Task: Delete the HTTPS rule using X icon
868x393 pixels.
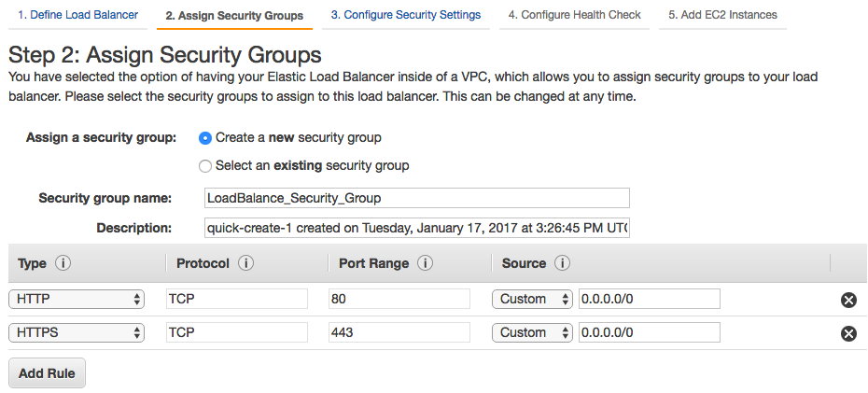Action: coord(848,333)
